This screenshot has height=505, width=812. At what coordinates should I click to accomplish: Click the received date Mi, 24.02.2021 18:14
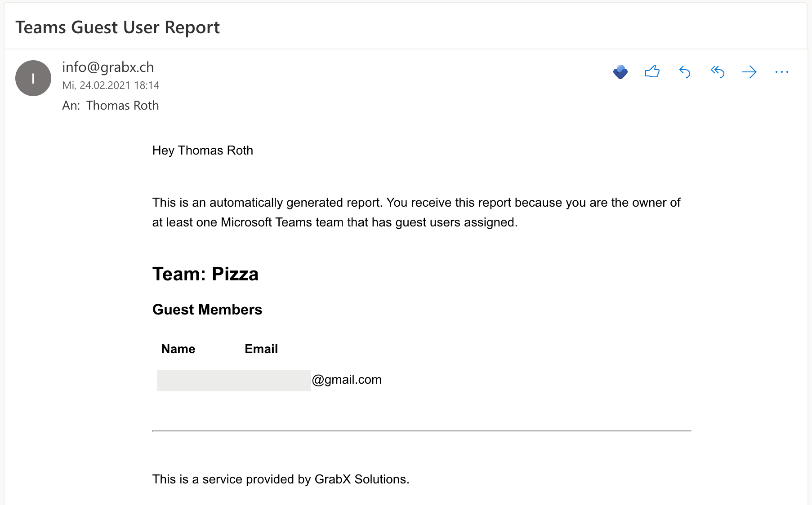pos(111,85)
